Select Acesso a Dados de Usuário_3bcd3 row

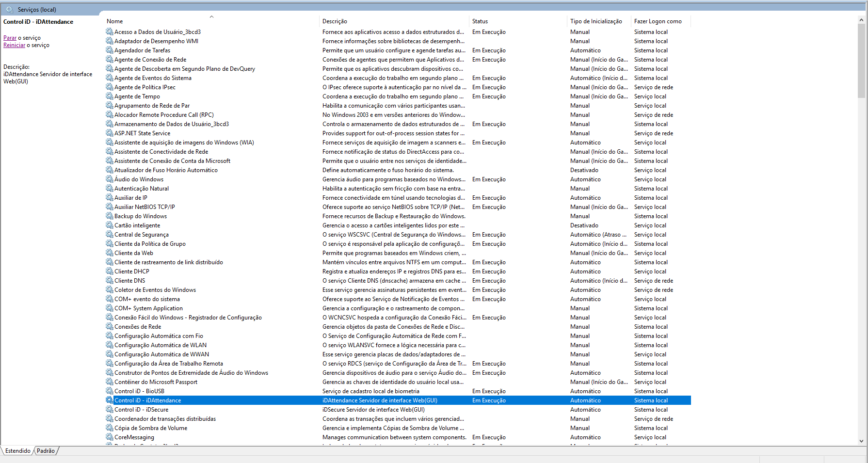click(x=398, y=32)
